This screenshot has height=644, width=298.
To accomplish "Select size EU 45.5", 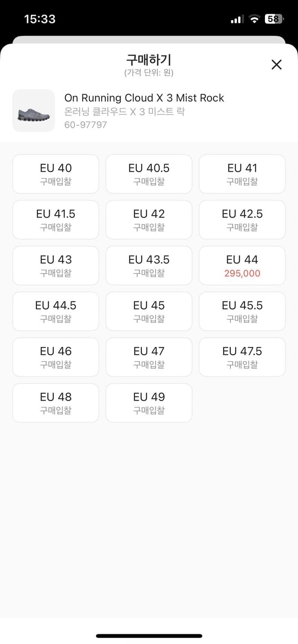I will pos(242,311).
